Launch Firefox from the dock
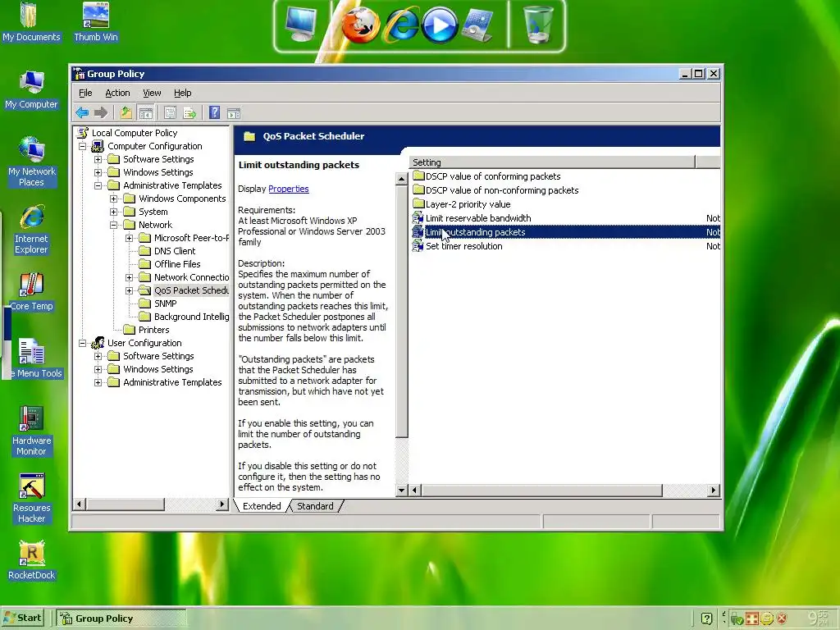Viewport: 840px width, 630px height. (x=361, y=25)
